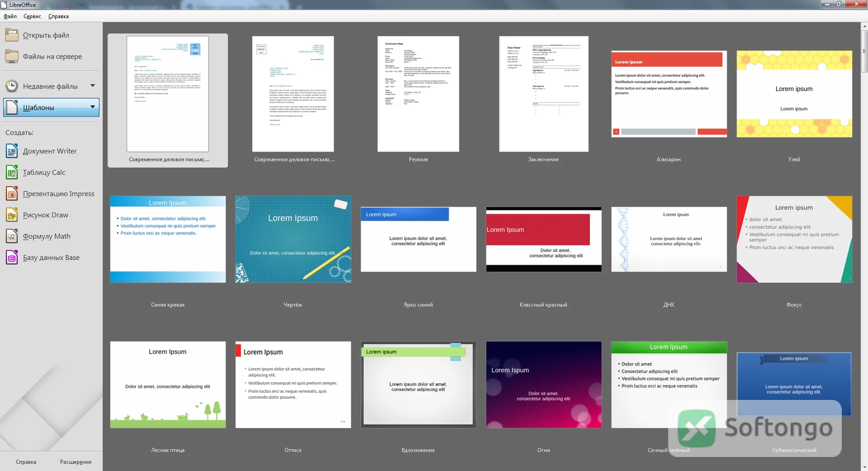Expand the Недавние файлы dropdown arrow
Viewport: 868px width, 471px height.
(x=93, y=86)
